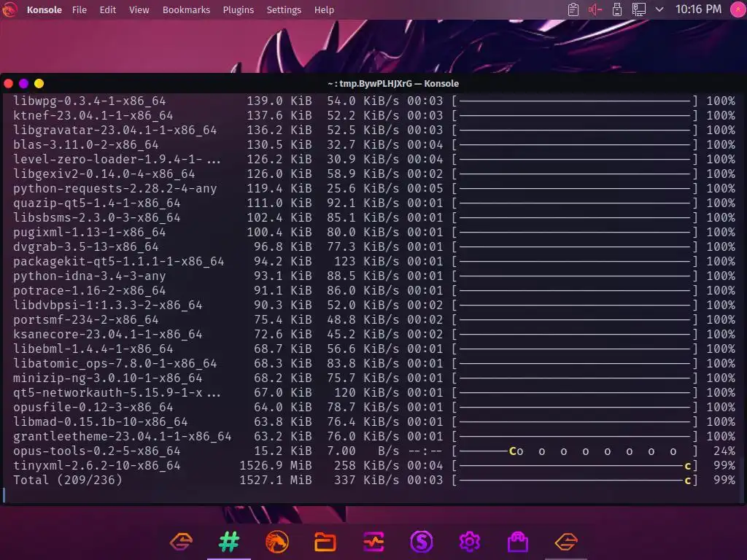Select pugixml-1.13-1-x86_64 text

90,233
